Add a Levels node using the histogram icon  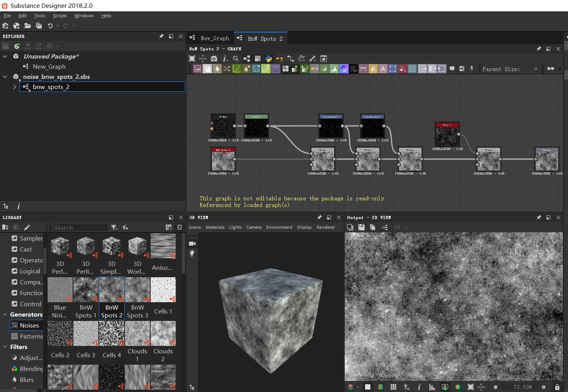(x=334, y=69)
